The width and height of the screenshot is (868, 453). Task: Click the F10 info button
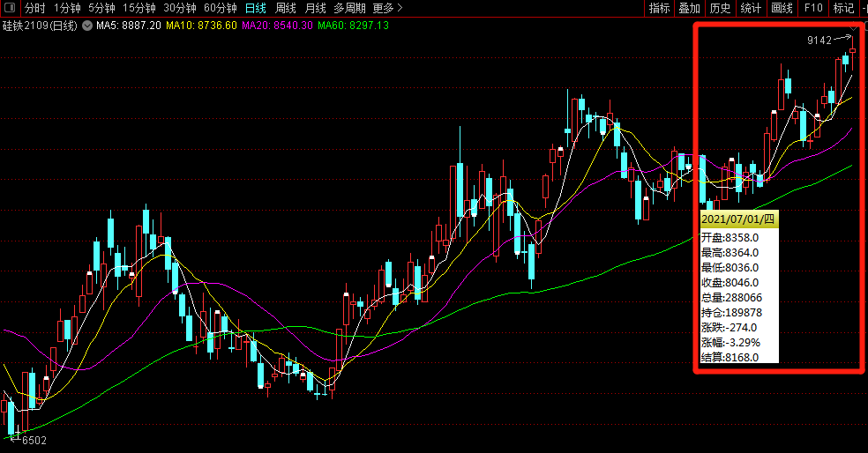pos(813,8)
